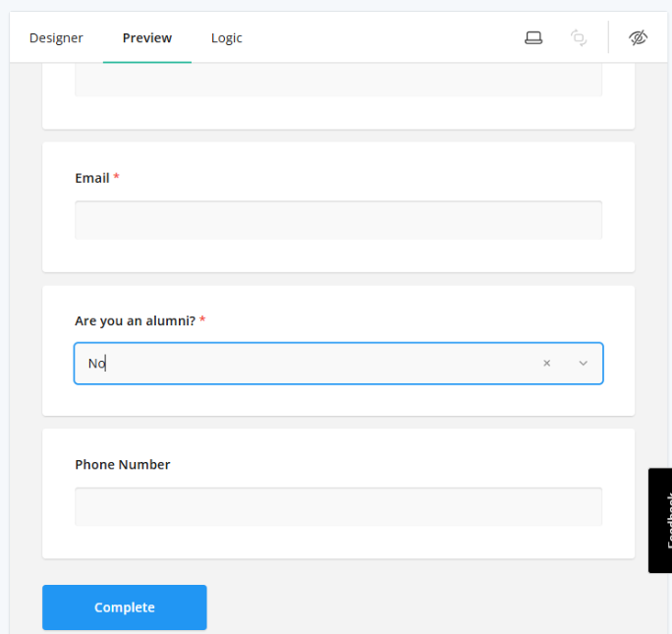The width and height of the screenshot is (672, 634).
Task: Select the Preview tab
Action: coord(147,37)
